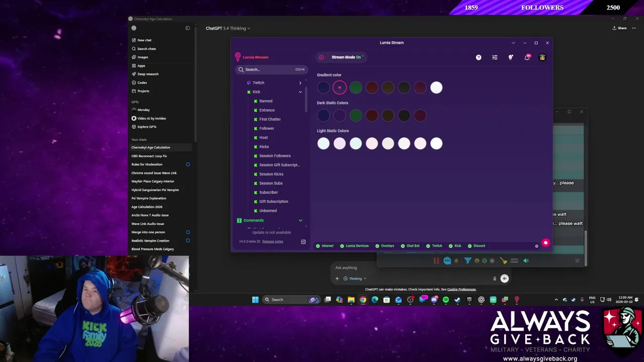Open Chrome from the taskbar
The height and width of the screenshot is (362, 644).
tap(363, 300)
